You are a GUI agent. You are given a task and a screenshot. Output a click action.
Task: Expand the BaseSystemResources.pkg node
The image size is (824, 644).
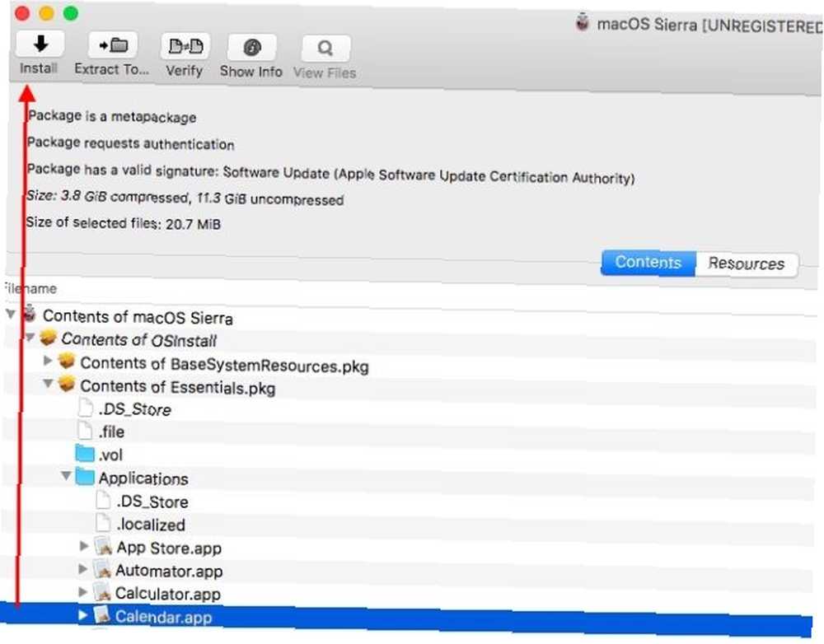pyautogui.click(x=48, y=361)
